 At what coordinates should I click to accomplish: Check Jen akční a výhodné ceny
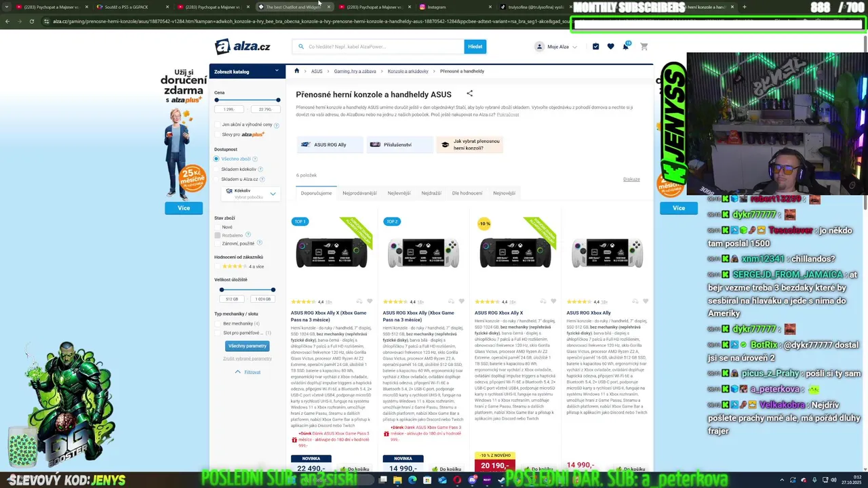coord(217,125)
